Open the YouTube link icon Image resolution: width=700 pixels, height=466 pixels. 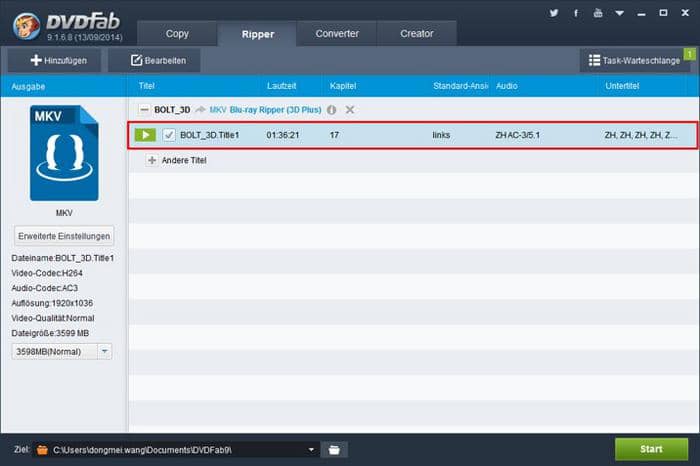tap(598, 13)
